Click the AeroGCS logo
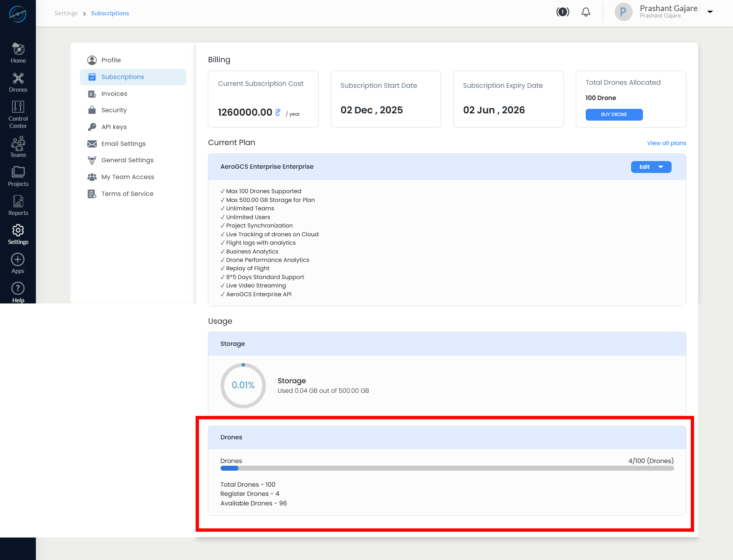The width and height of the screenshot is (733, 560). [x=18, y=14]
